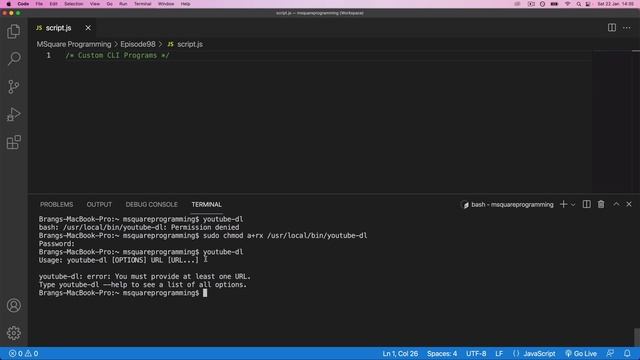Screen dimensions: 640x360
Task: Open the View menu
Action: [x=95, y=4]
